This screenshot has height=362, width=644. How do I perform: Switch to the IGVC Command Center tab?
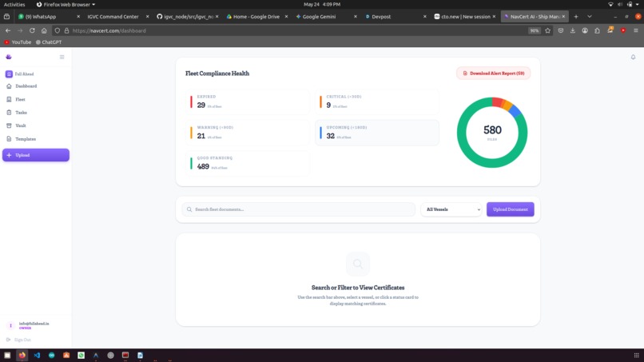pos(117,17)
